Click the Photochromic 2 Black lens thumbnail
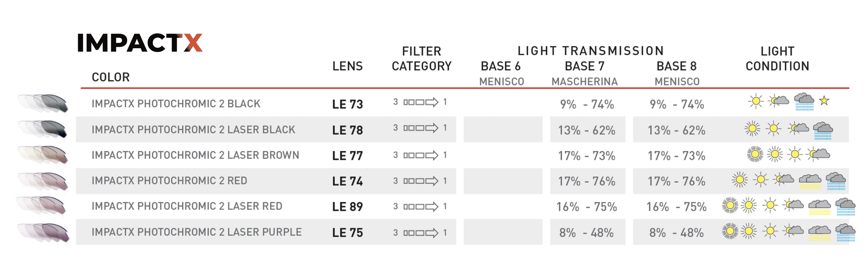Screen dimensions: 868x278 [x=43, y=103]
